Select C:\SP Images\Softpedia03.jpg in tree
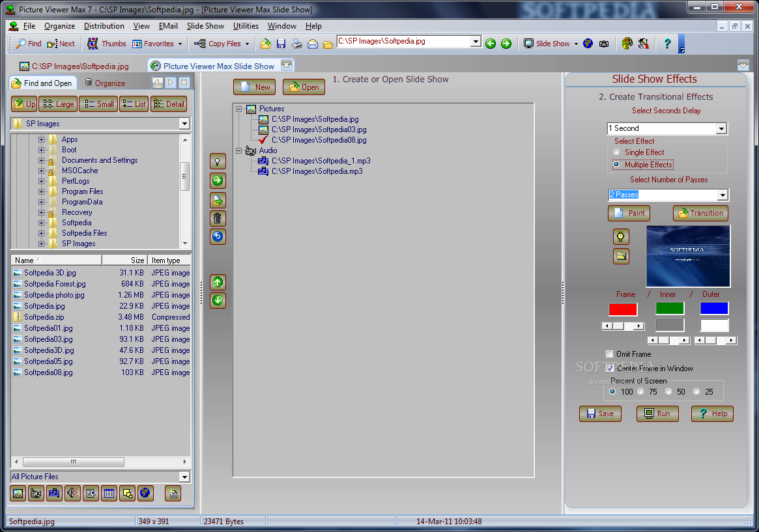This screenshot has width=759, height=532. click(x=319, y=130)
